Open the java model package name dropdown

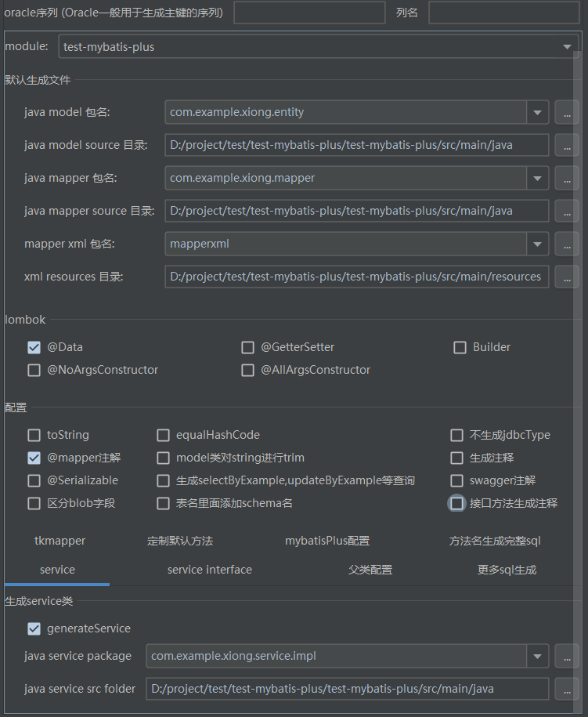[537, 112]
